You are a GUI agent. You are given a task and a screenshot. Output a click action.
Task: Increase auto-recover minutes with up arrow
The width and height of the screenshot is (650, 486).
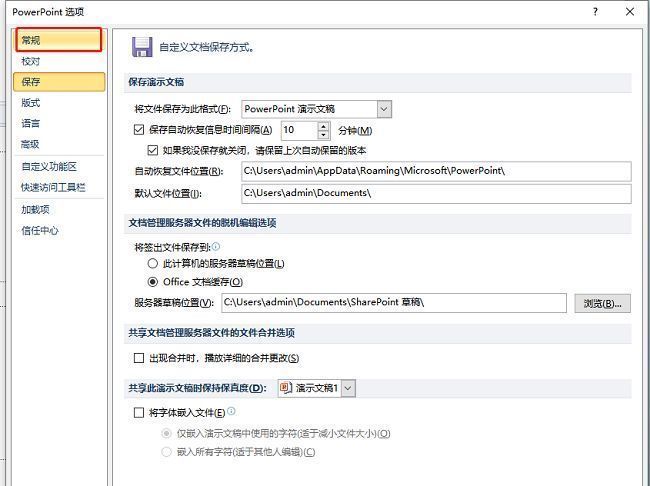coord(323,126)
